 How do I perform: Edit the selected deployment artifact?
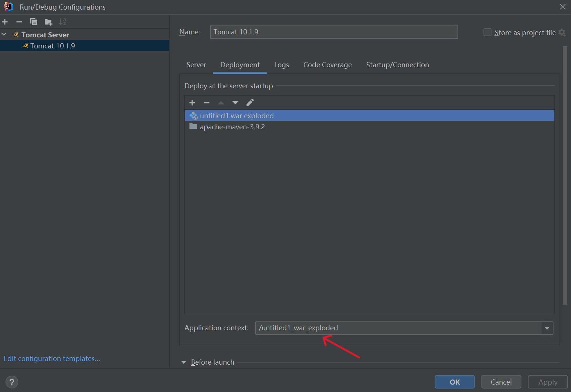250,102
